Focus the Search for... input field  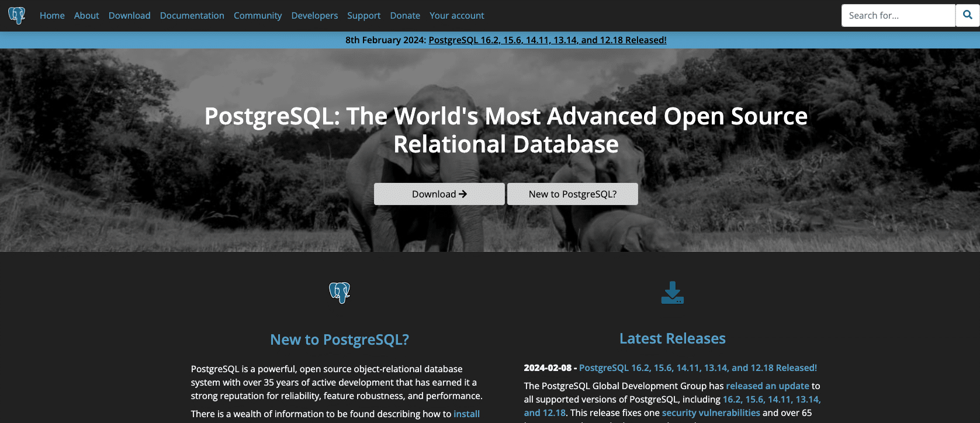click(x=898, y=15)
